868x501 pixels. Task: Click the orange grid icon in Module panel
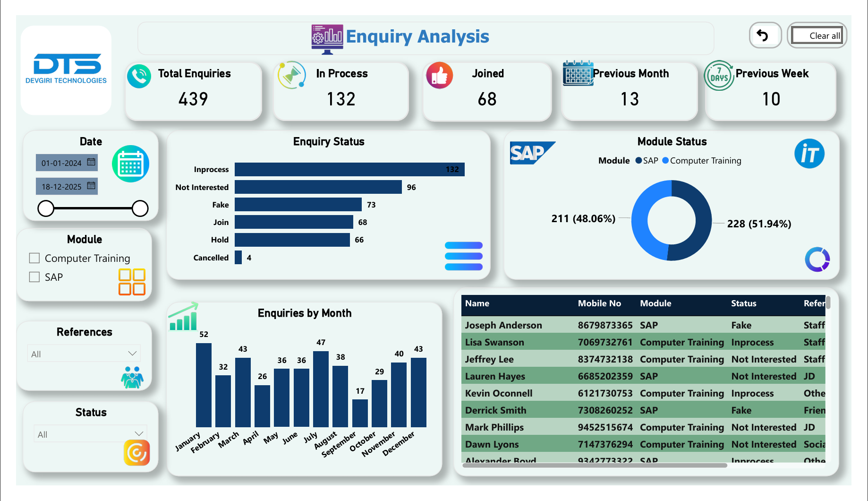pos(132,282)
